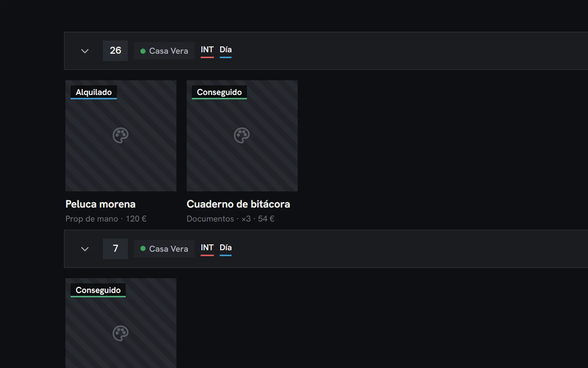Click Día tag in scene 7 header
The height and width of the screenshot is (368, 588).
(226, 249)
